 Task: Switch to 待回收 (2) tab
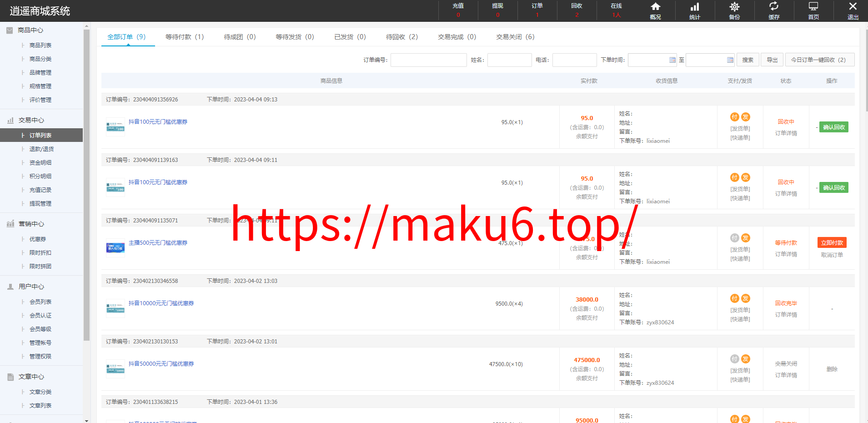[402, 37]
